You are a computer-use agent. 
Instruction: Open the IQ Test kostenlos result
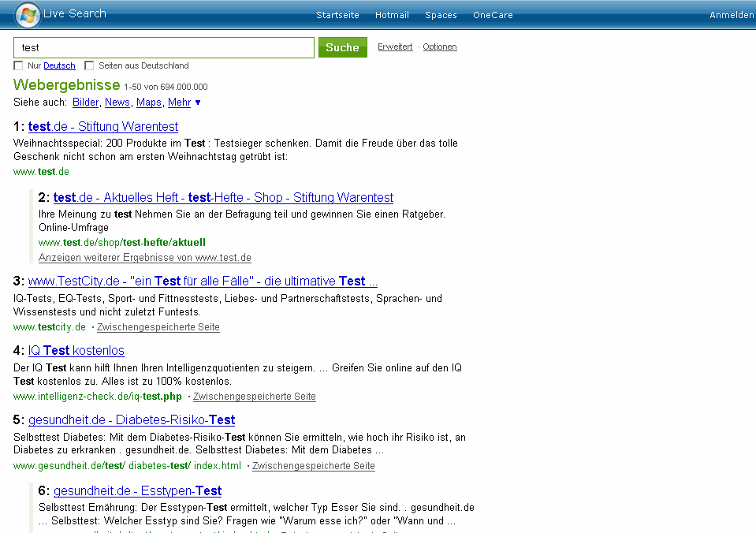coord(76,350)
